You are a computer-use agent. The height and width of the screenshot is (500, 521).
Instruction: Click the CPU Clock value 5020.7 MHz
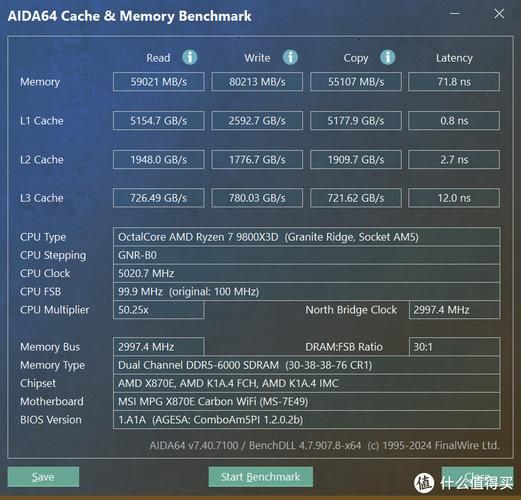(x=306, y=273)
